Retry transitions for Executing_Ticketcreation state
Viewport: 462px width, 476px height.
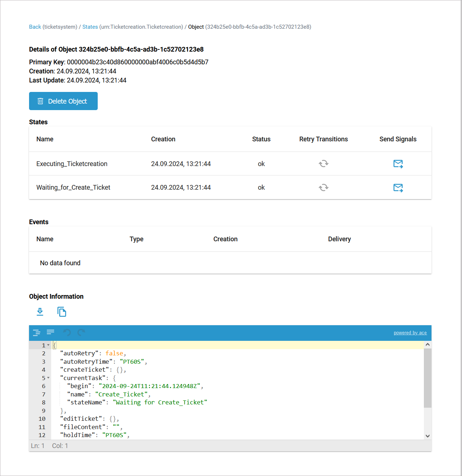tap(323, 164)
